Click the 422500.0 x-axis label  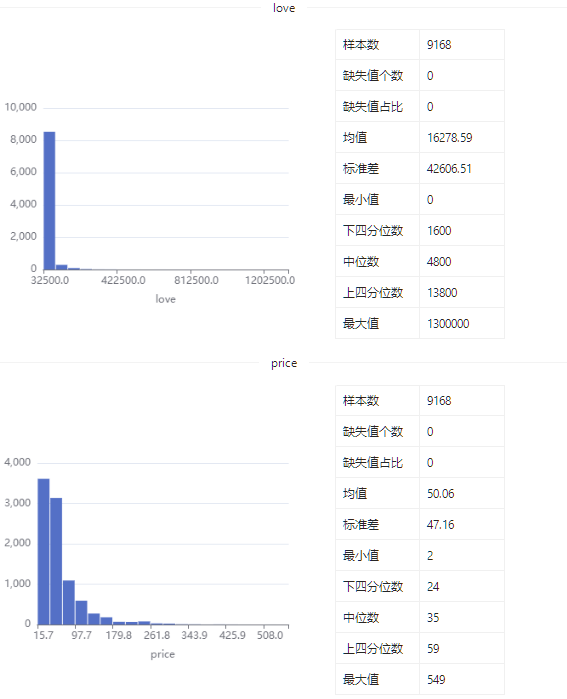pyautogui.click(x=123, y=280)
